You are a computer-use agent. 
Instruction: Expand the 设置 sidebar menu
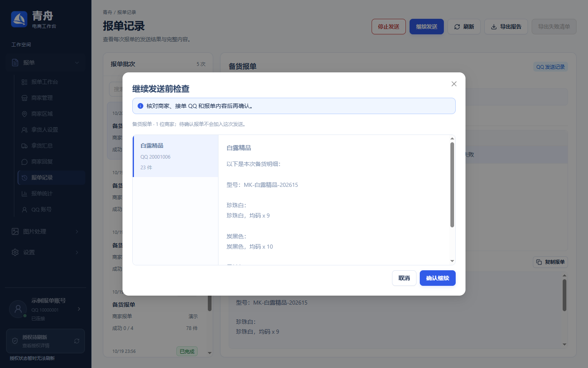click(x=46, y=252)
